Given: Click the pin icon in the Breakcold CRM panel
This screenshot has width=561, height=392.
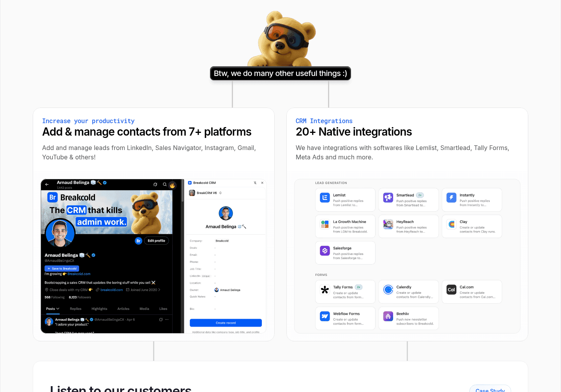Looking at the screenshot, I should (x=255, y=183).
